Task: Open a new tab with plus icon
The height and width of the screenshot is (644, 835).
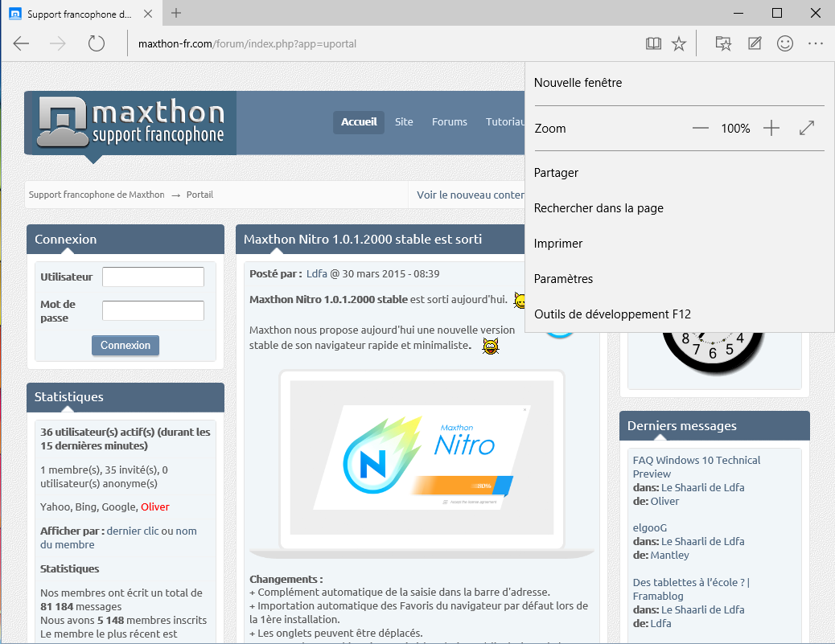Action: tap(176, 14)
